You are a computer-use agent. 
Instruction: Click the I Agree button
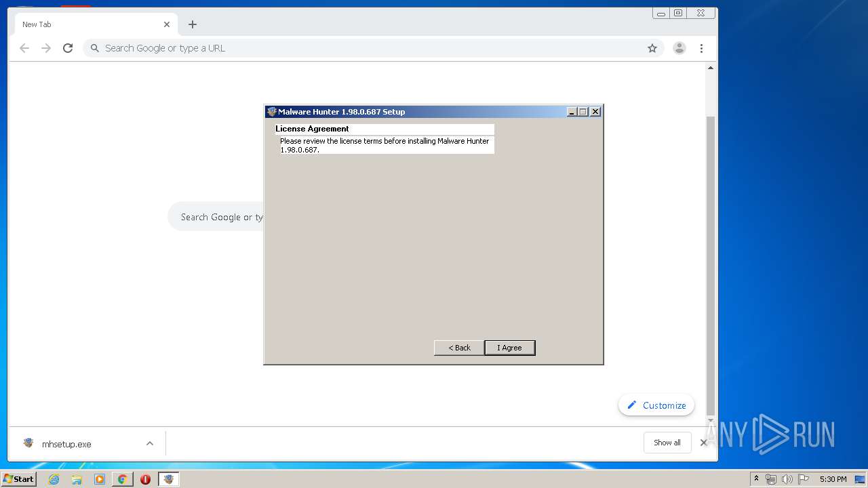tap(510, 348)
